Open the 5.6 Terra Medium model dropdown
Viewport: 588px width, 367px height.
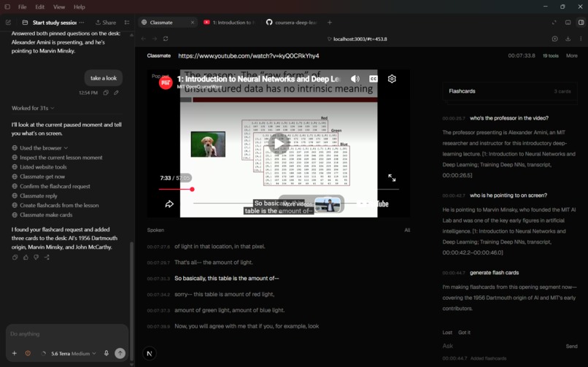[73, 353]
